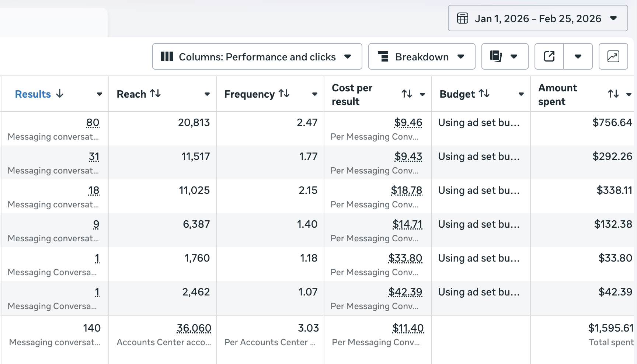Open date range Jan 1 – Feb 25 picker
637x364 pixels.
pyautogui.click(x=537, y=18)
